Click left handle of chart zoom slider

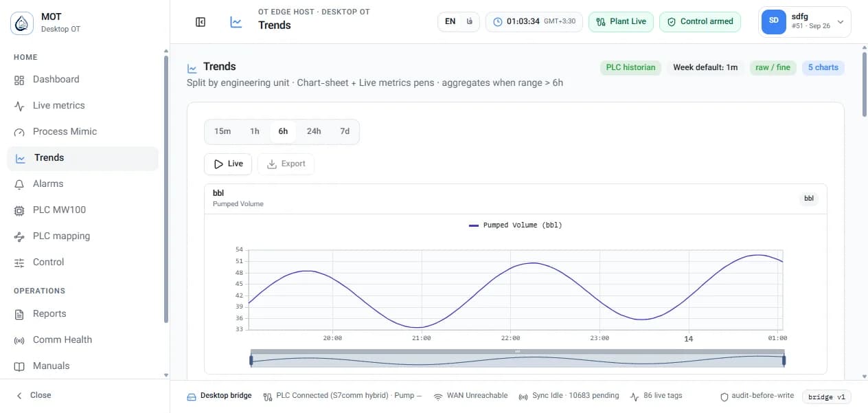(251, 360)
